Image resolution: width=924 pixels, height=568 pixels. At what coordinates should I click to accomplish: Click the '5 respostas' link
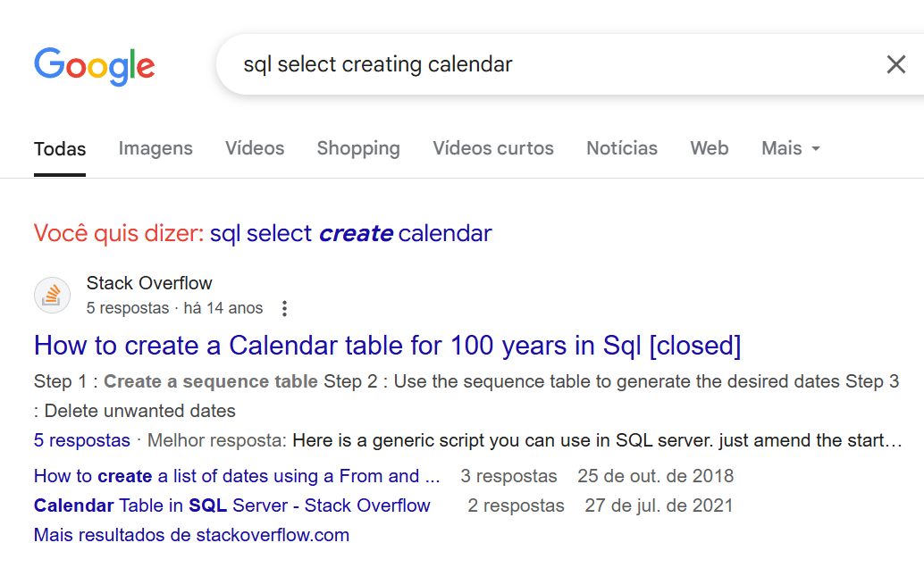pos(82,440)
